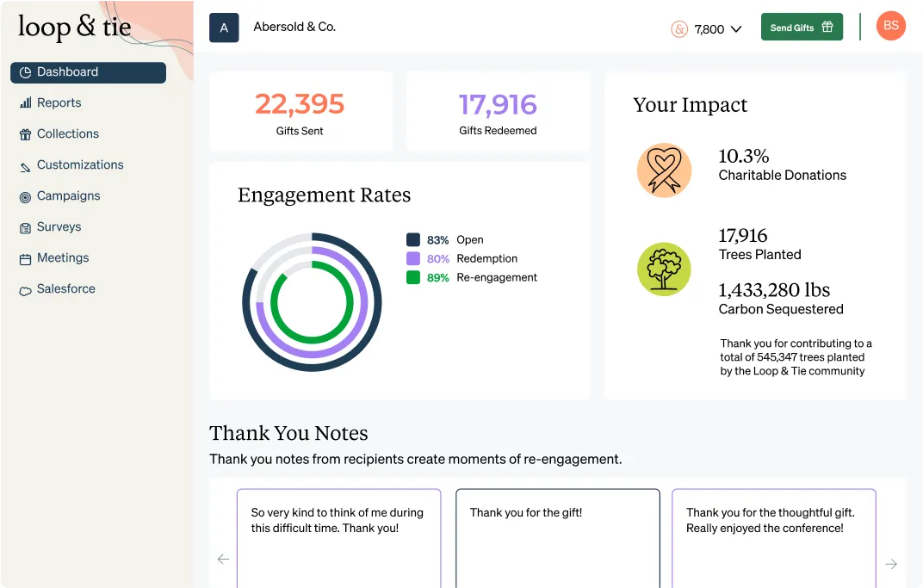Click the Reports bar chart icon
The height and width of the screenshot is (588, 923).
click(x=25, y=103)
